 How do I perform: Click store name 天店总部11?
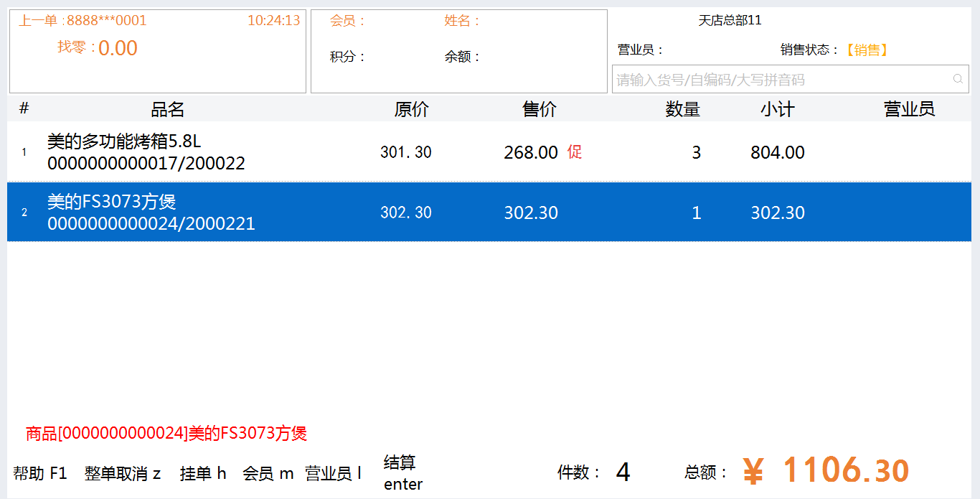coord(730,20)
